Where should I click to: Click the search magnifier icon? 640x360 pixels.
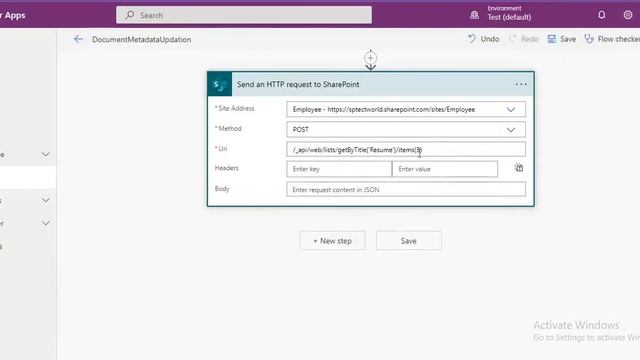click(130, 15)
